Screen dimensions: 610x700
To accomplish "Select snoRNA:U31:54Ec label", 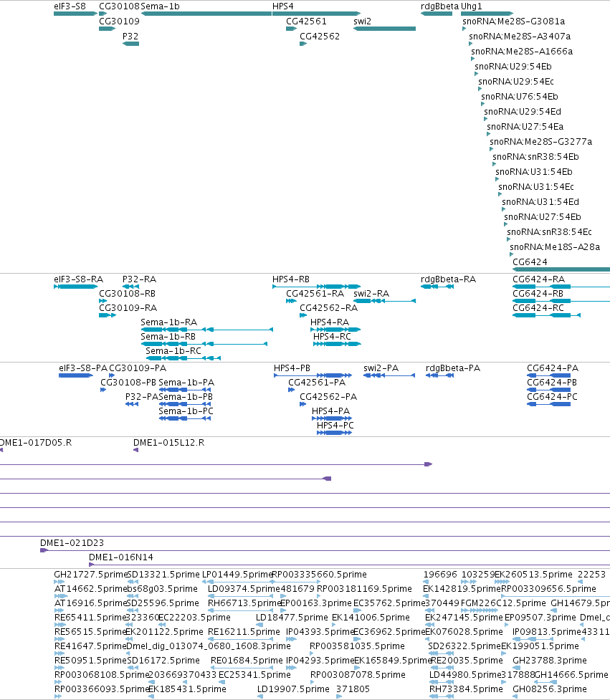I will point(536,187).
